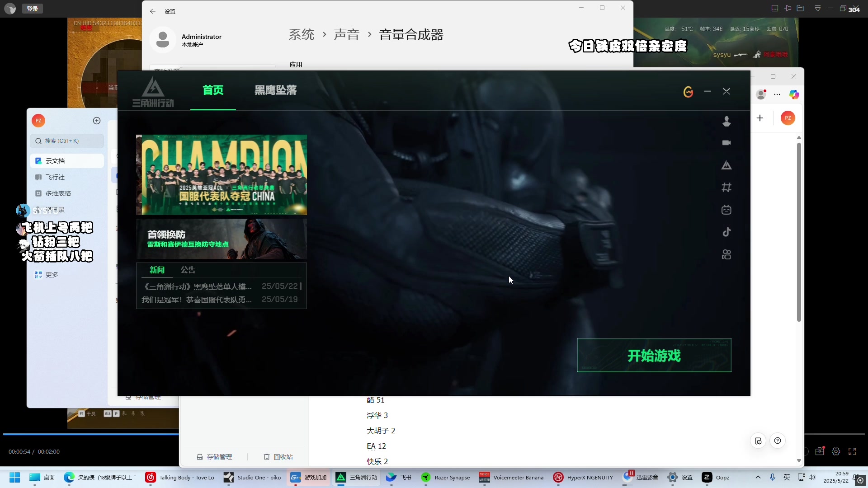Click the orange PZ avatar in browser page

[x=788, y=118]
